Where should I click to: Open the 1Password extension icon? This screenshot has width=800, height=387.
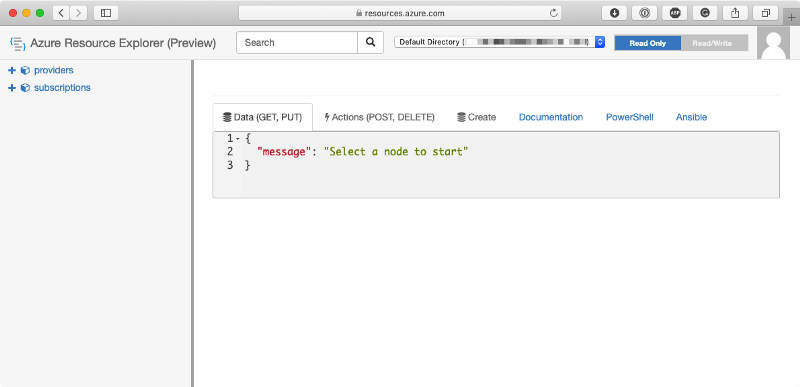(x=644, y=13)
